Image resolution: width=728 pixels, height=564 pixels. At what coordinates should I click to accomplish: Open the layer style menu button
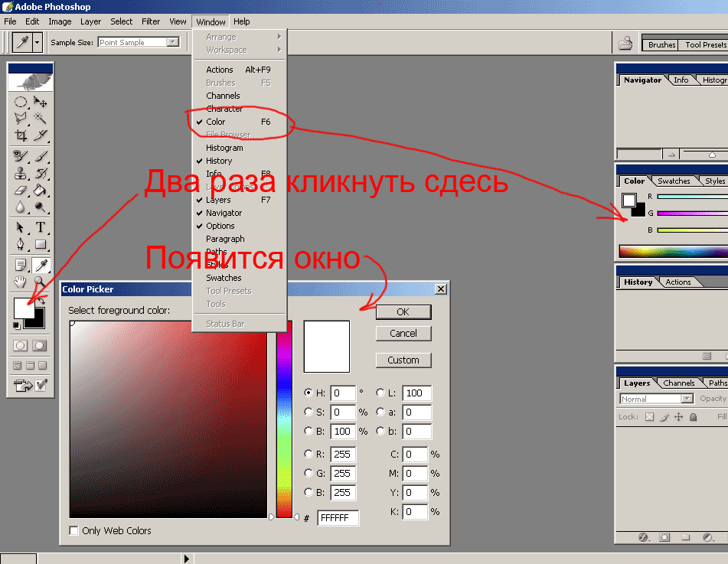[x=644, y=537]
